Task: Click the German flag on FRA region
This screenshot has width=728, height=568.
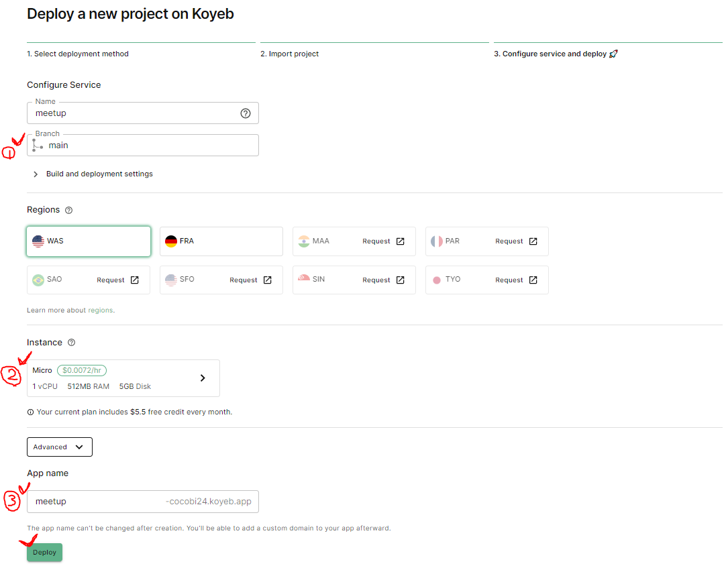Action: click(x=171, y=241)
